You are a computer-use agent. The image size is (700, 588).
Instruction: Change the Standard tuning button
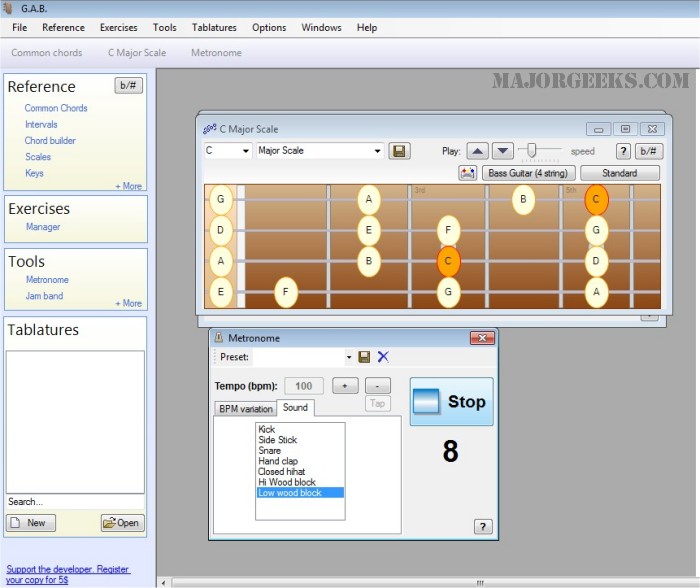point(620,173)
